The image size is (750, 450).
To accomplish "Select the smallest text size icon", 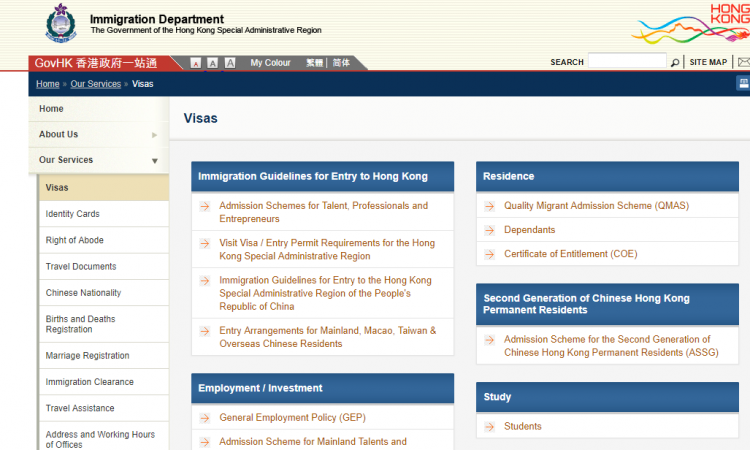I will (196, 63).
